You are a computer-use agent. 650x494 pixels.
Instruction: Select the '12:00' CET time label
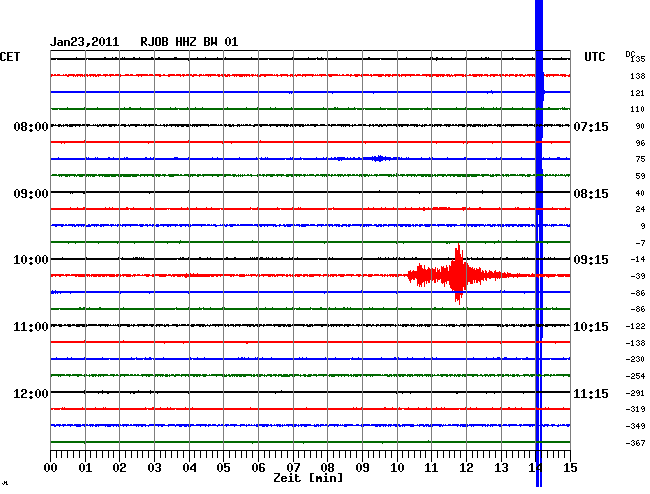point(31,393)
